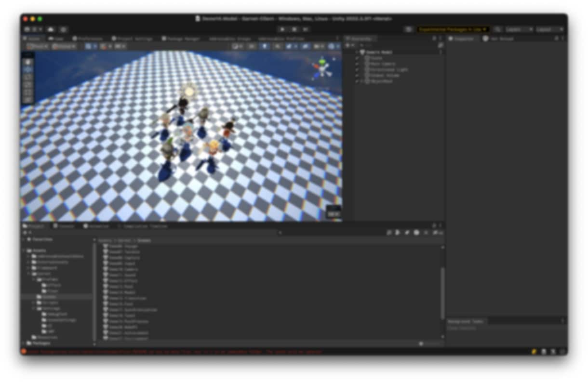The height and width of the screenshot is (382, 588).
Task: Click the Project file list vertical scrollbar
Action: point(442,293)
